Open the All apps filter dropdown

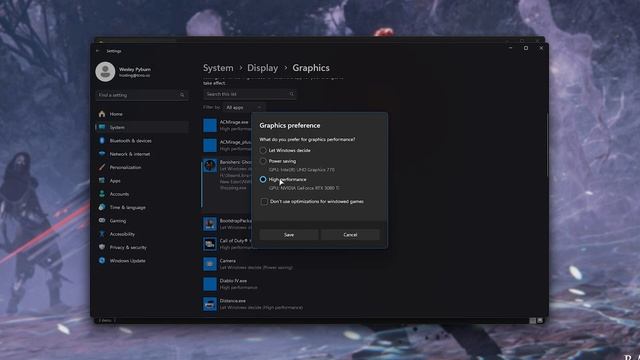pos(244,107)
